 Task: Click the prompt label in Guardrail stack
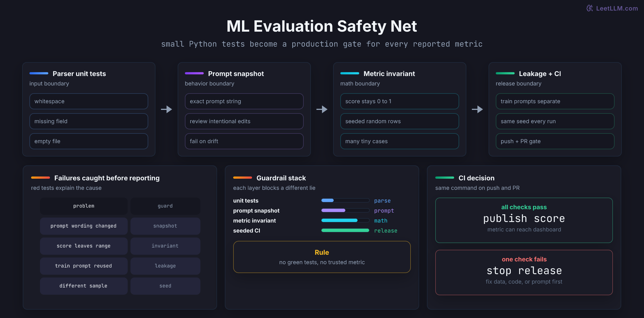(384, 211)
